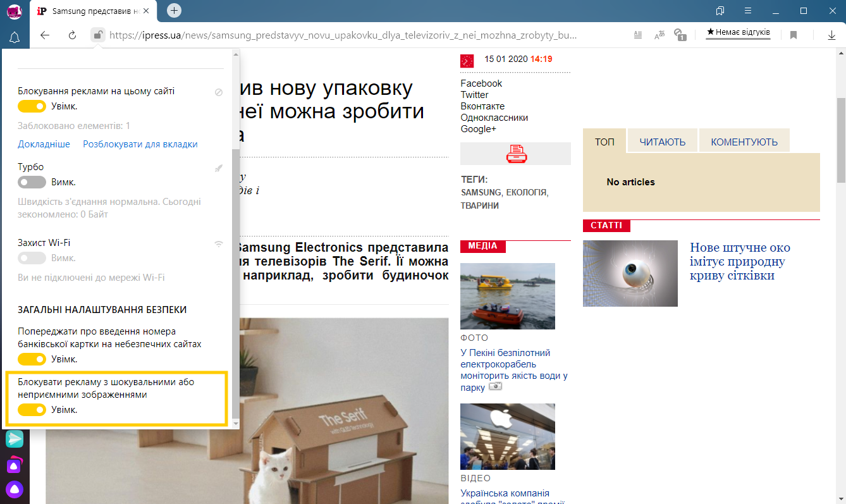Image resolution: width=846 pixels, height=504 pixels.
Task: Click the printer icon in the article
Action: click(x=517, y=154)
